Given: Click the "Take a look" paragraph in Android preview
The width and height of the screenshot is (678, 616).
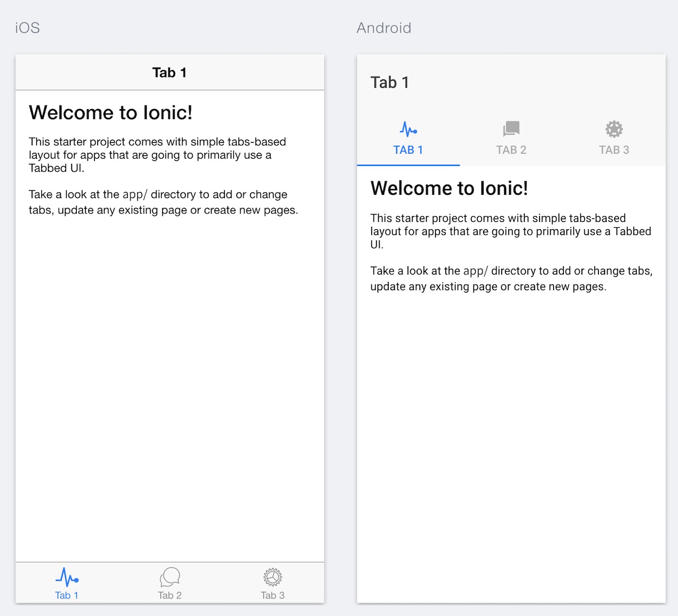Looking at the screenshot, I should (511, 278).
